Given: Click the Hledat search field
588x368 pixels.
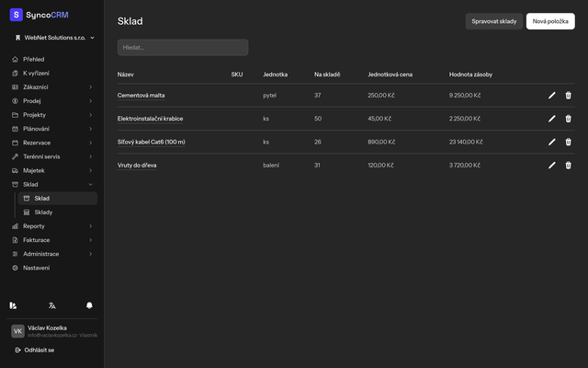Looking at the screenshot, I should point(183,47).
